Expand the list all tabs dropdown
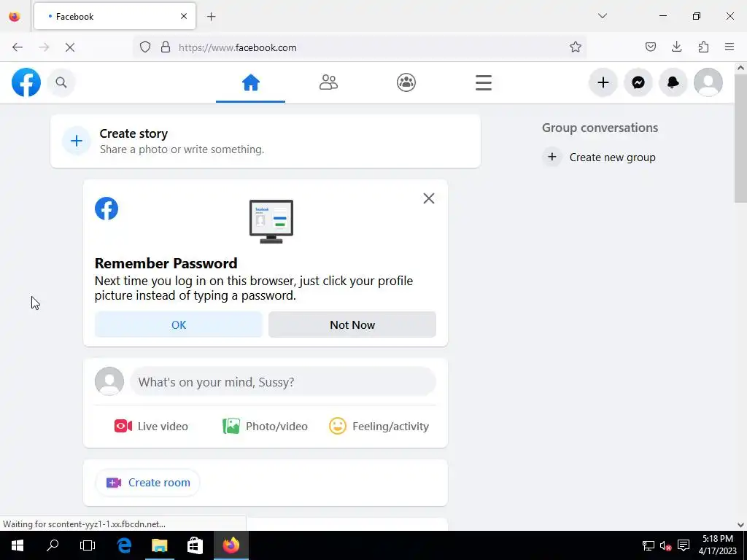This screenshot has width=747, height=560. [602, 16]
